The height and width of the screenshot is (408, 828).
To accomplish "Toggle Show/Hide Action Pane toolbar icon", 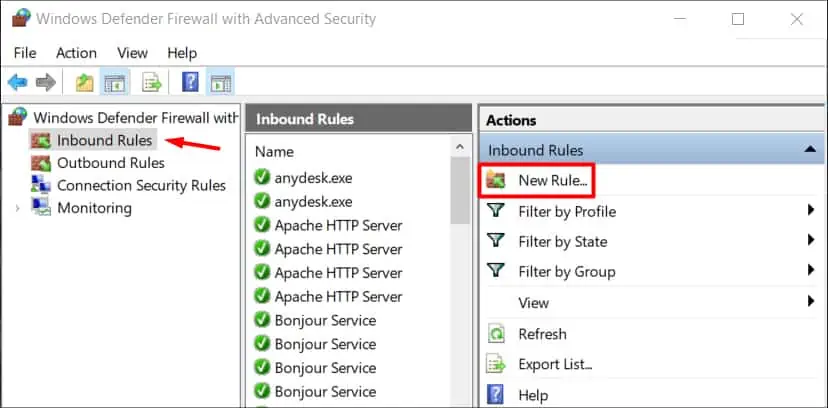I will [220, 83].
